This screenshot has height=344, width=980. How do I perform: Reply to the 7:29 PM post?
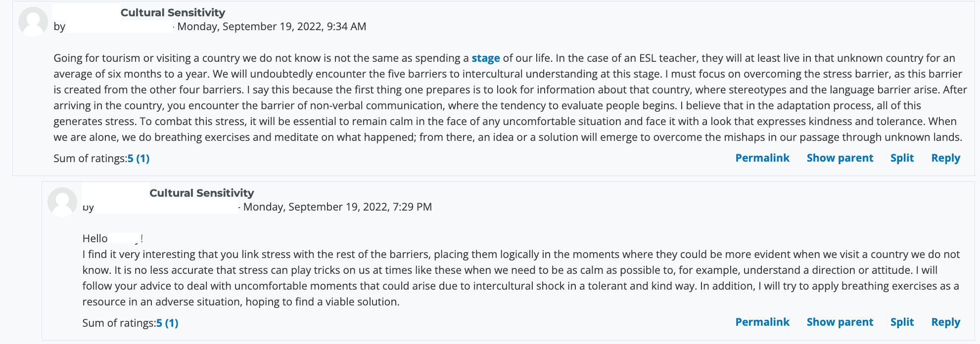pyautogui.click(x=945, y=322)
